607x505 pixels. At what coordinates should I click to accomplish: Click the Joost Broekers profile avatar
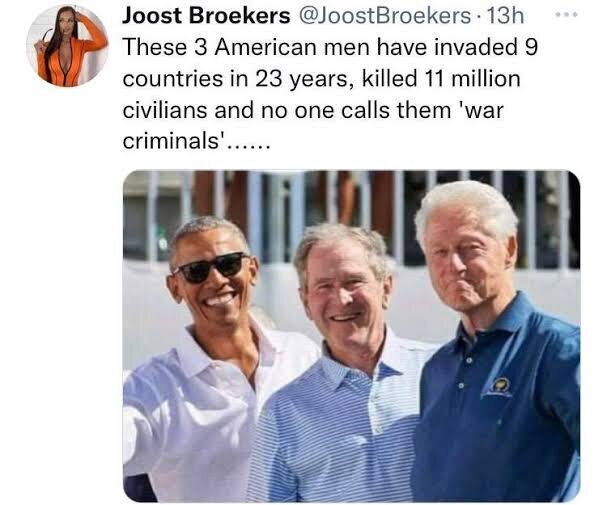tap(67, 46)
